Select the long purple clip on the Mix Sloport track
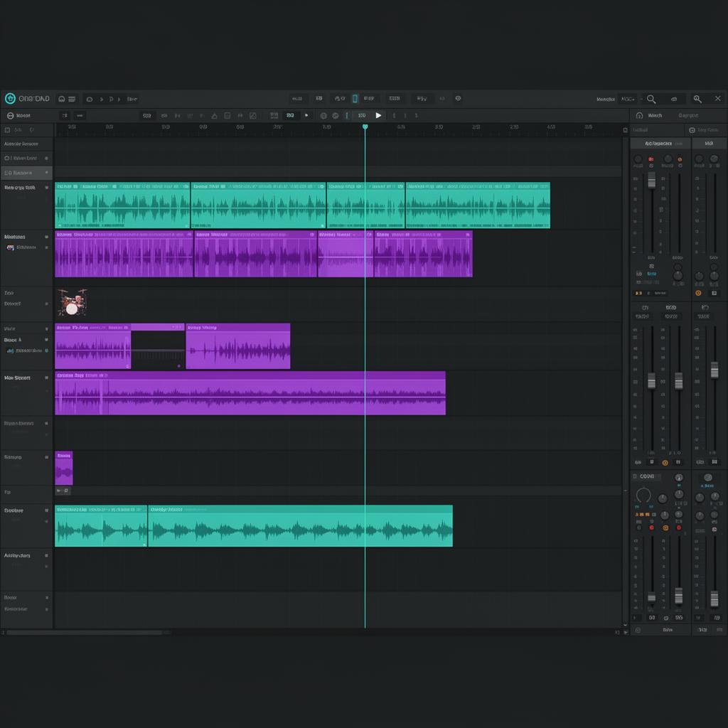Image resolution: width=728 pixels, height=728 pixels. point(250,392)
